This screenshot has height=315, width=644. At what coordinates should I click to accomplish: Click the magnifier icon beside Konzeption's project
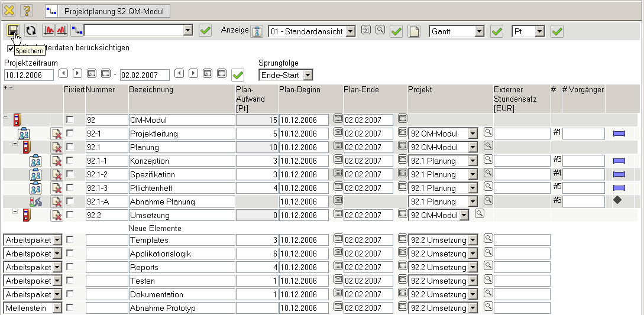(488, 160)
